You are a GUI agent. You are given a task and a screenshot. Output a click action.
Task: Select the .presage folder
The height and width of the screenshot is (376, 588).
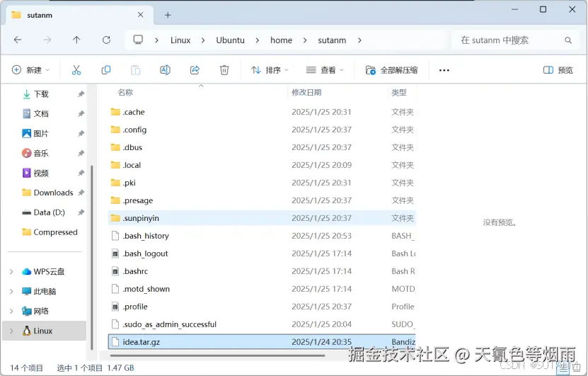tap(262, 200)
